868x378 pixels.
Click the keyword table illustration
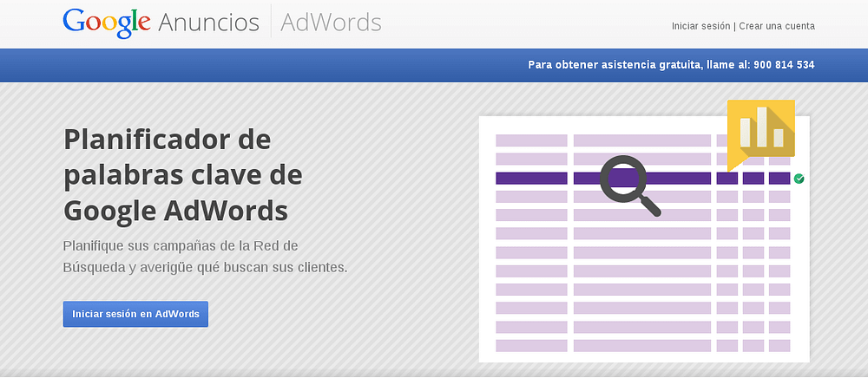[x=644, y=238]
